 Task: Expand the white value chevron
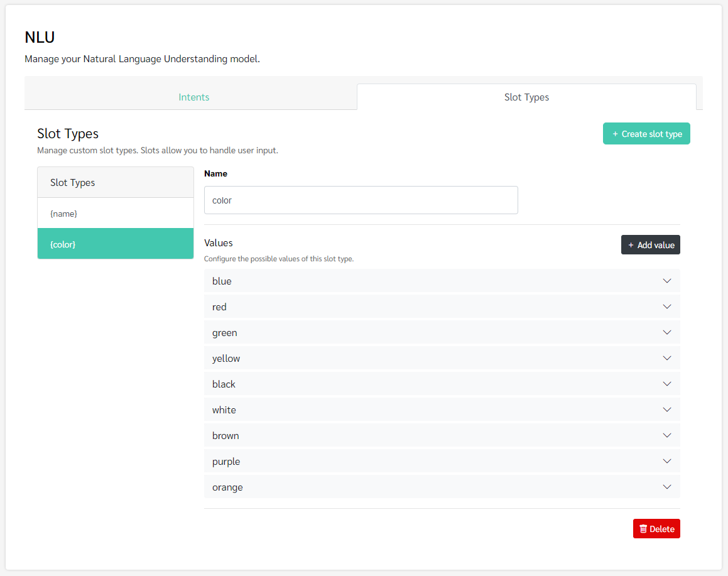tap(667, 410)
